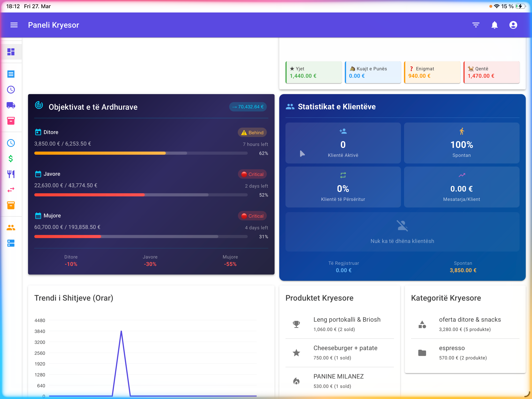Click the '7 hours left' label
532x399 pixels.
(255, 144)
